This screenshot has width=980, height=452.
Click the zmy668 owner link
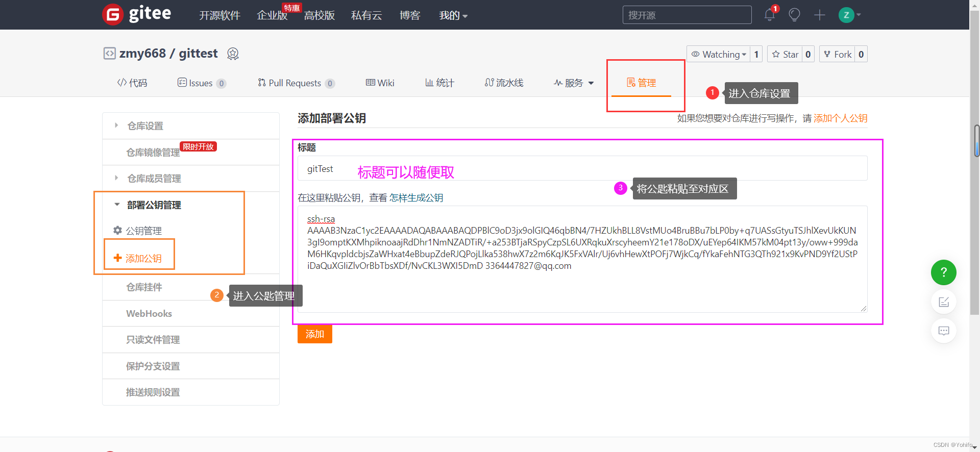tap(142, 54)
